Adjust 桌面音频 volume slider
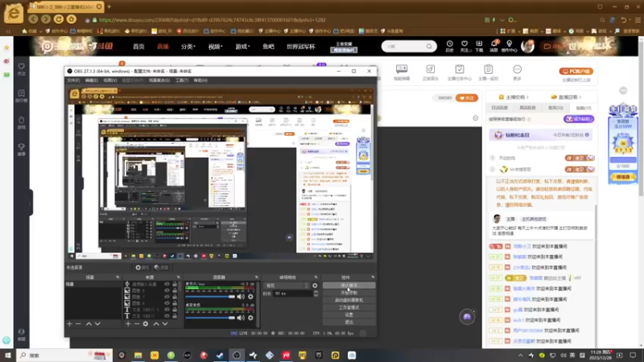 (x=210, y=317)
